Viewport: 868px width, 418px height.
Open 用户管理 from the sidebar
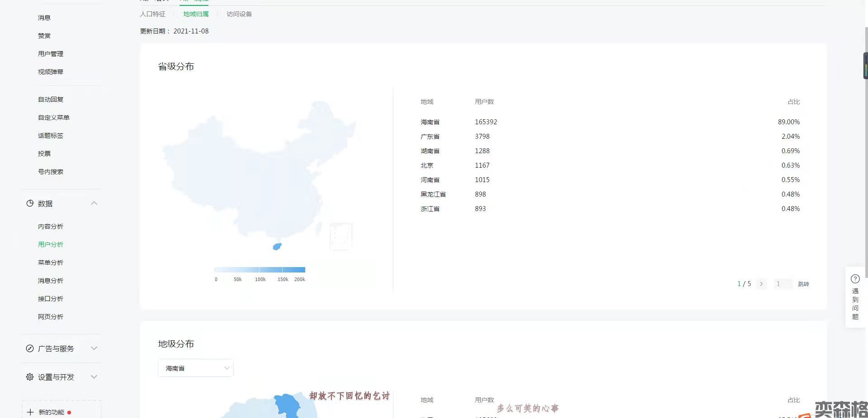(51, 54)
